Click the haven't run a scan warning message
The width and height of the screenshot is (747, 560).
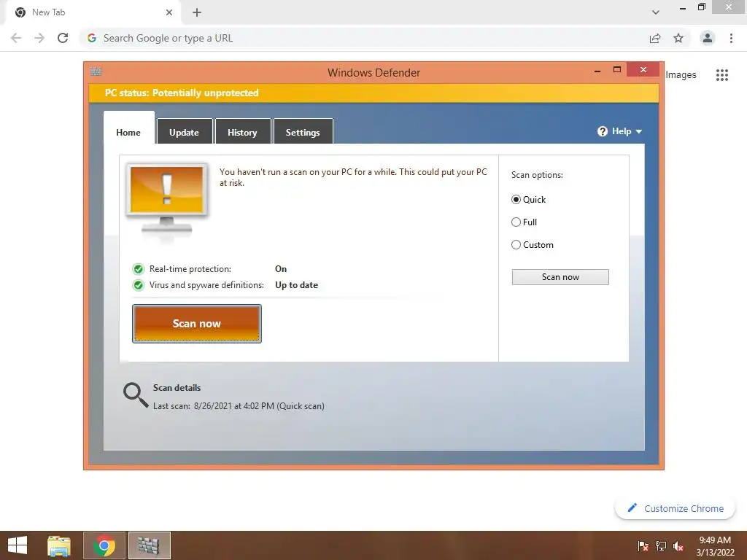[x=354, y=177]
